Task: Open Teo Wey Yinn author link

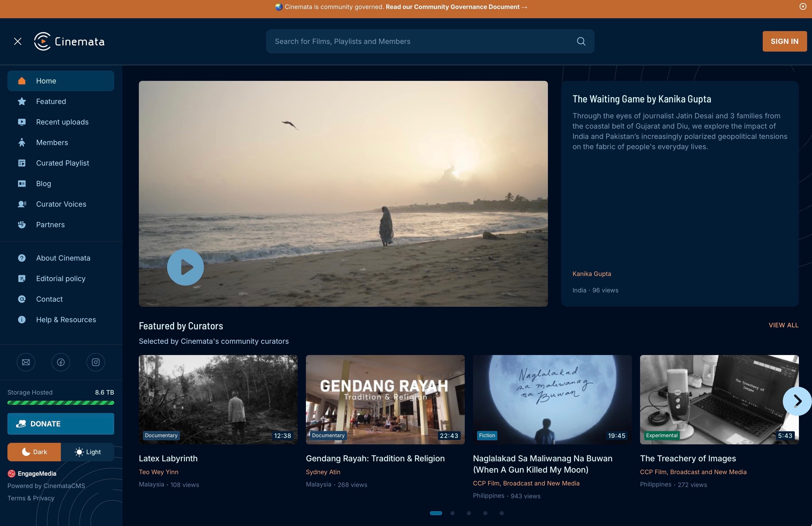Action: tap(159, 472)
